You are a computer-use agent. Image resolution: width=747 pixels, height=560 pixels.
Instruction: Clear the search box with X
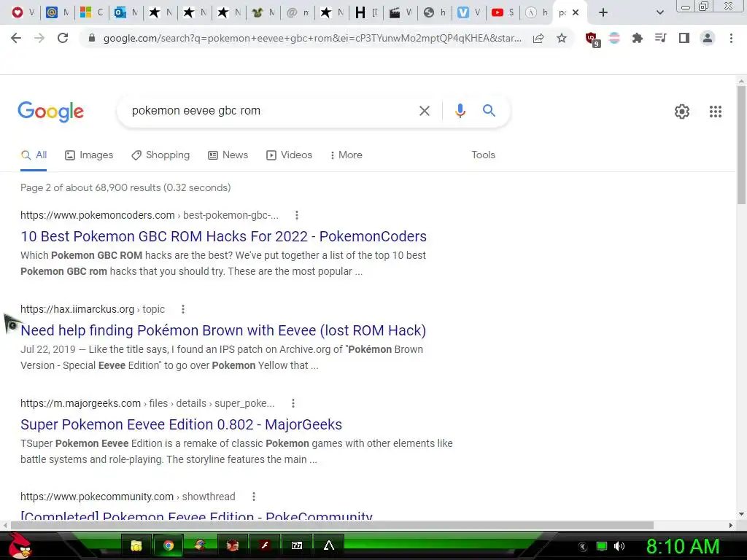click(424, 111)
